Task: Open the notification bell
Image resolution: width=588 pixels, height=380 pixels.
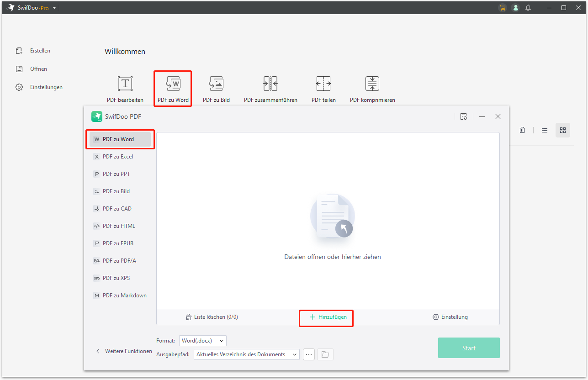Action: tap(528, 8)
